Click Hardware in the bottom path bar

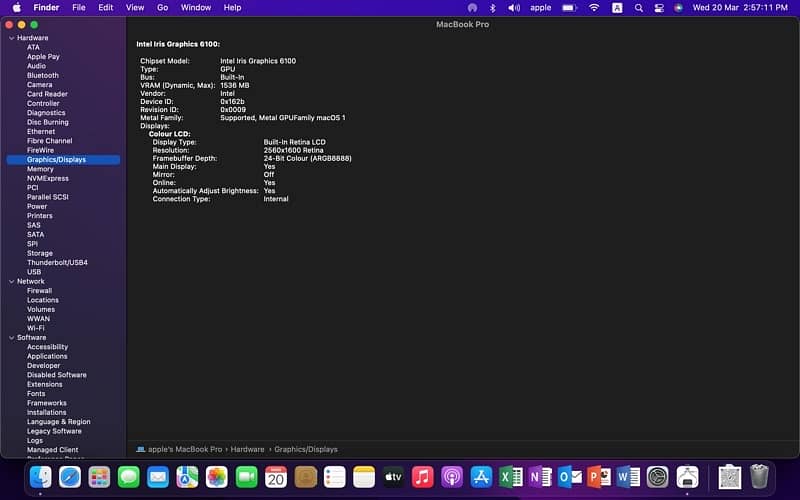pyautogui.click(x=248, y=450)
